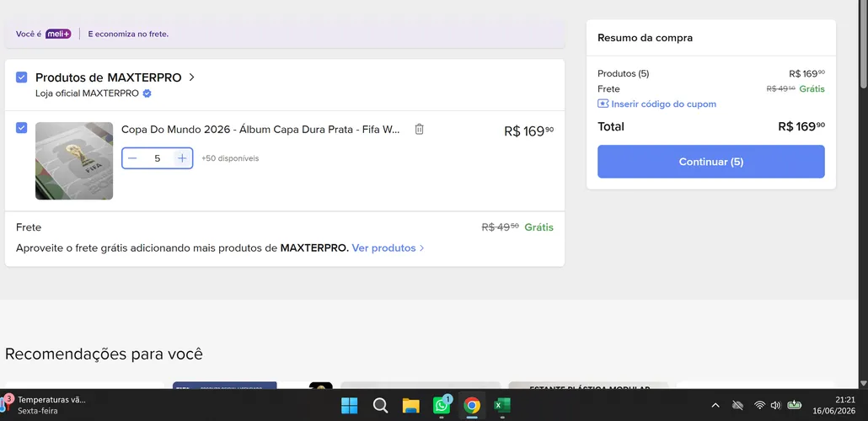Screen dimensions: 868x421
Task: Click the Resumo da compra heading
Action: pos(645,38)
